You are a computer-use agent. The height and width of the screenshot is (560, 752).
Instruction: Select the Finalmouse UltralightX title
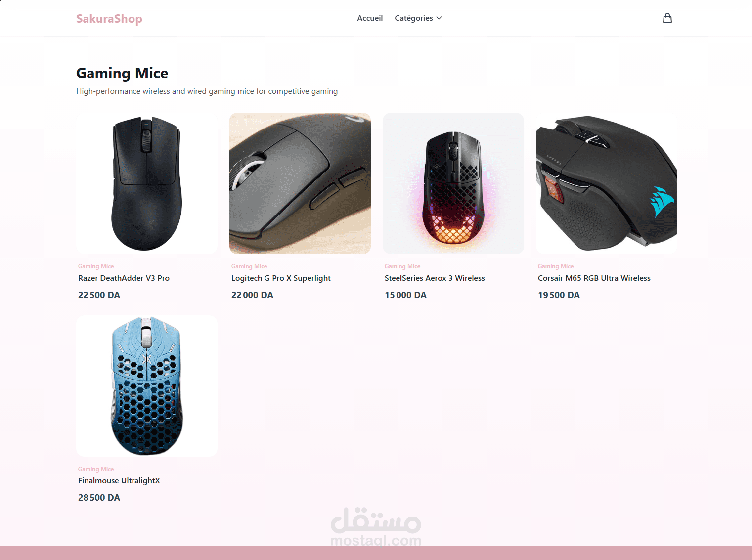coord(119,481)
